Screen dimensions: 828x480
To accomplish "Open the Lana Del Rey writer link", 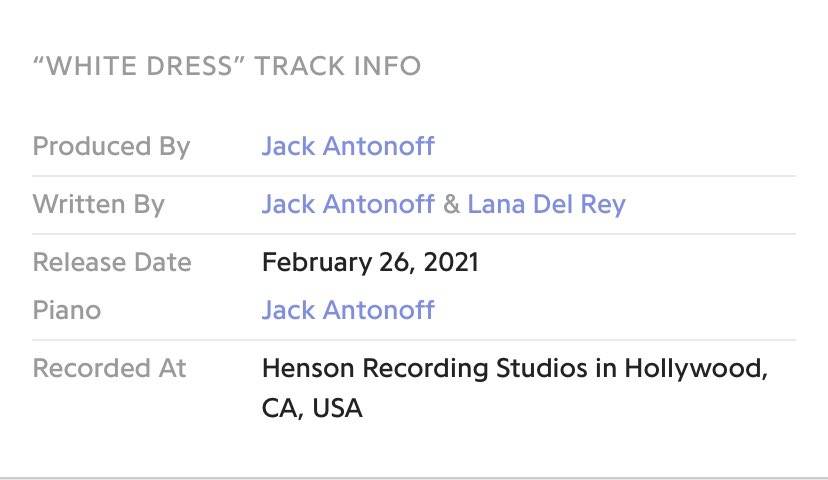I will pyautogui.click(x=546, y=205).
